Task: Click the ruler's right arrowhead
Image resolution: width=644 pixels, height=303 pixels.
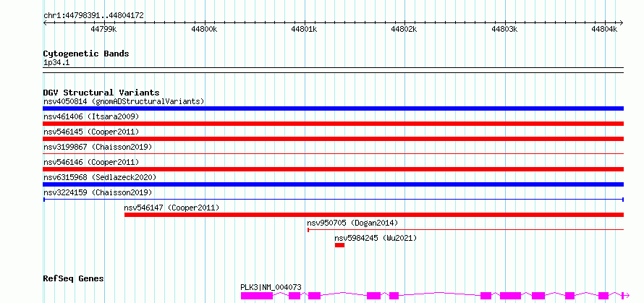Action: 622,22
